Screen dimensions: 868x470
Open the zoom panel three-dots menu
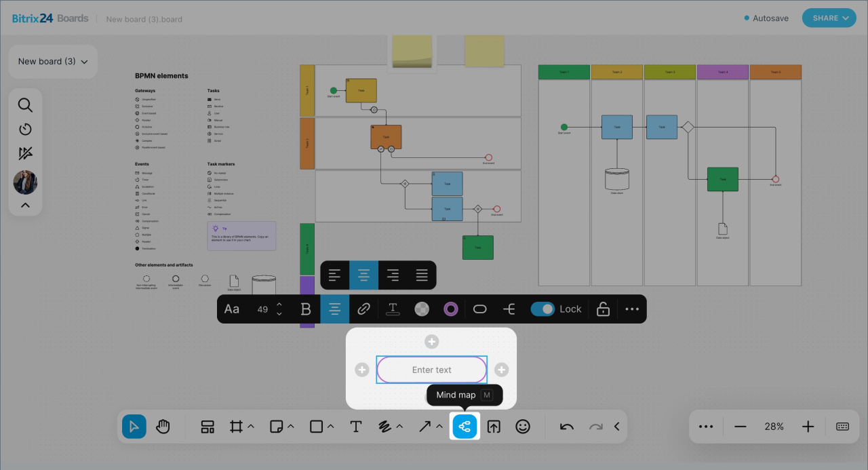pyautogui.click(x=706, y=427)
